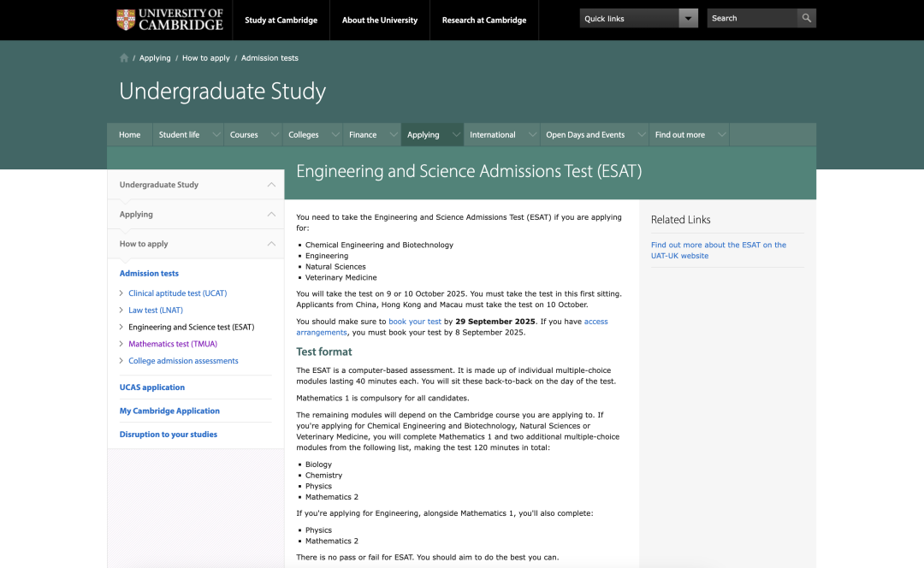Click the search magnifier icon
The height and width of the screenshot is (568, 924).
coord(806,18)
